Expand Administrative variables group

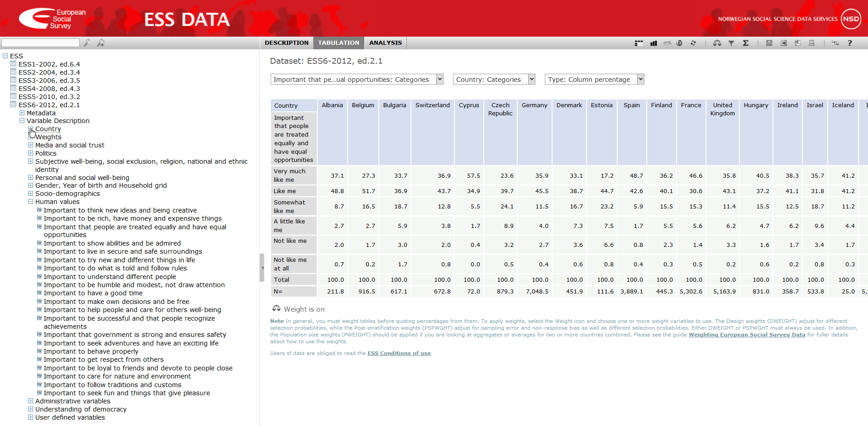coord(30,401)
